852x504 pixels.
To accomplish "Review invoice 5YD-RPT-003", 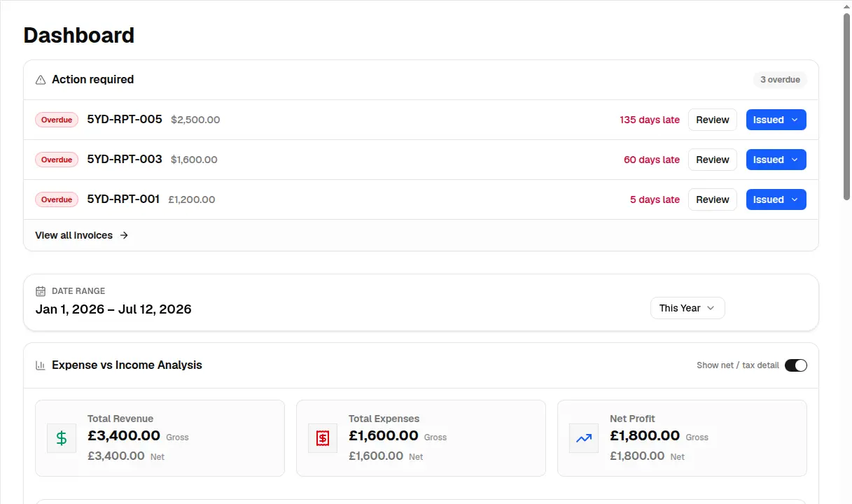I will (713, 160).
